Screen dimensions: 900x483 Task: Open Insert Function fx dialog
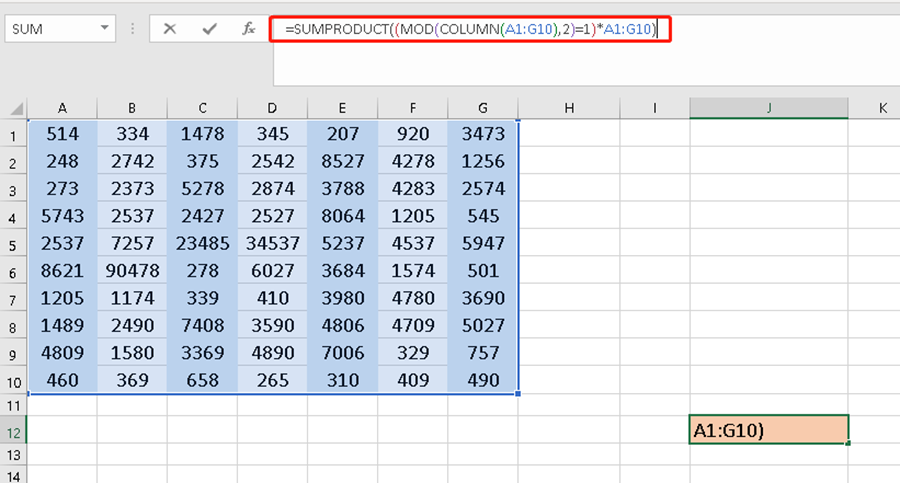(x=248, y=29)
